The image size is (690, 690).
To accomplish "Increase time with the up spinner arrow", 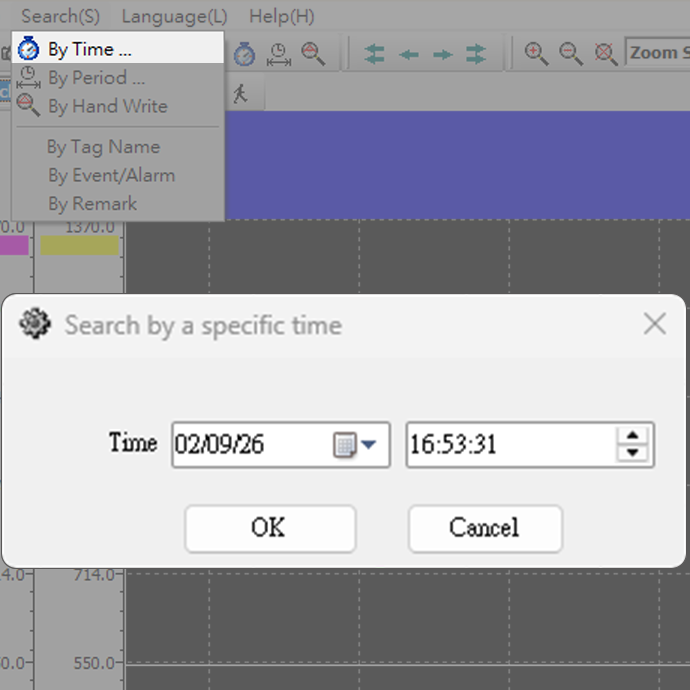I will click(x=632, y=435).
